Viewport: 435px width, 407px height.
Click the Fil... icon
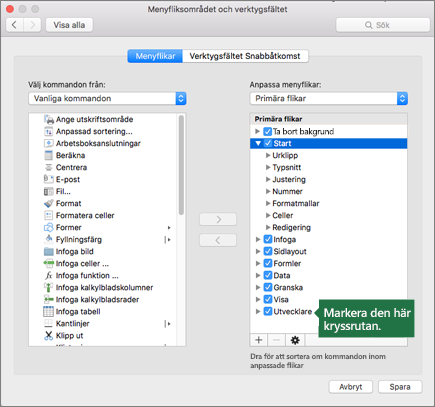(49, 191)
